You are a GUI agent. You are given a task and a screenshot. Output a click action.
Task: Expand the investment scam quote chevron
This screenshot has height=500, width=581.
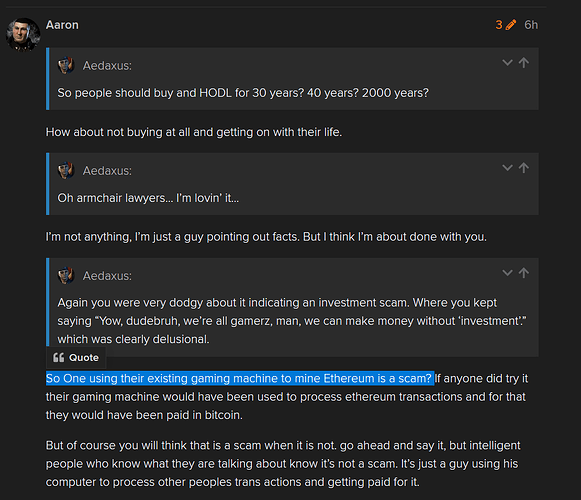coord(507,273)
